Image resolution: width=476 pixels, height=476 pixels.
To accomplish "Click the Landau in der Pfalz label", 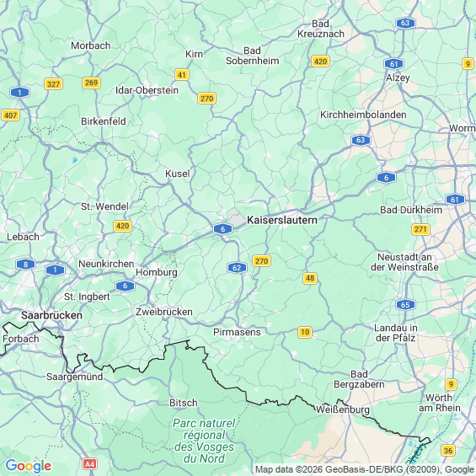I will [396, 333].
